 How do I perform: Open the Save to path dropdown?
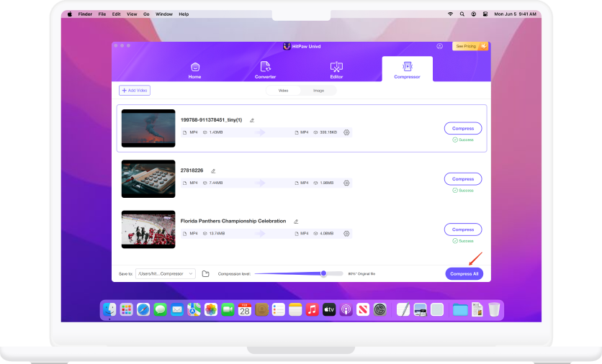click(x=166, y=274)
